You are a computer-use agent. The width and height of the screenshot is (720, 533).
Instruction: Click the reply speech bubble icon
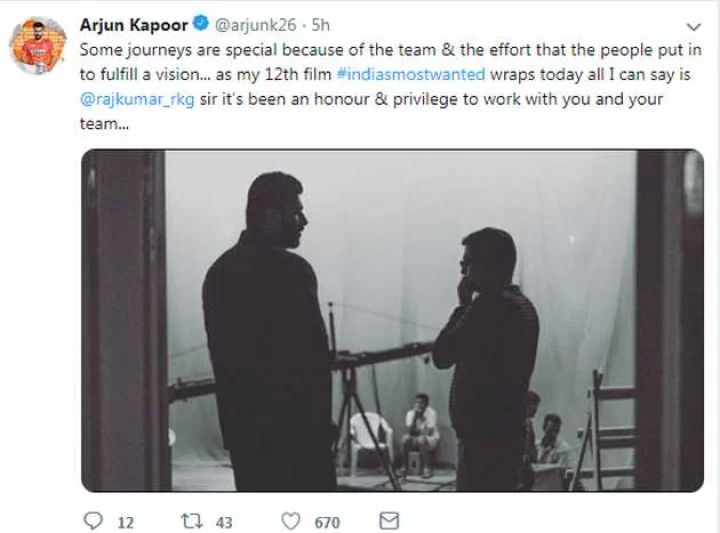coord(94,521)
